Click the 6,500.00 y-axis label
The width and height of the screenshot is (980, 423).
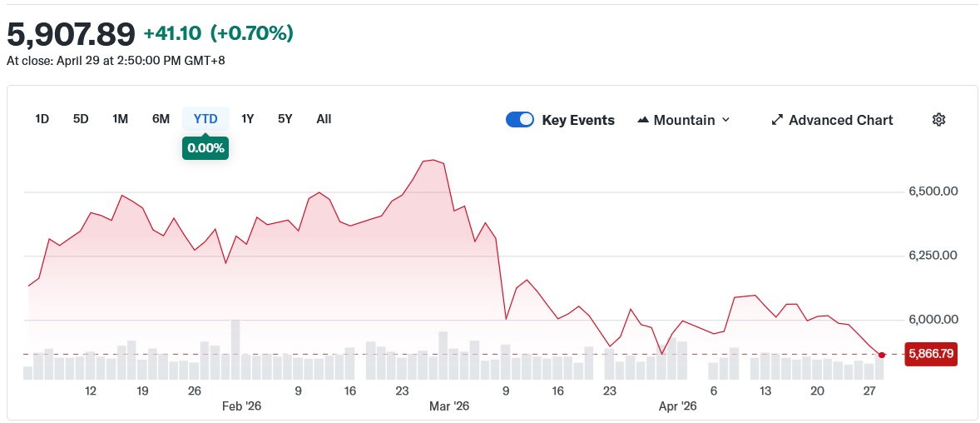click(x=933, y=191)
